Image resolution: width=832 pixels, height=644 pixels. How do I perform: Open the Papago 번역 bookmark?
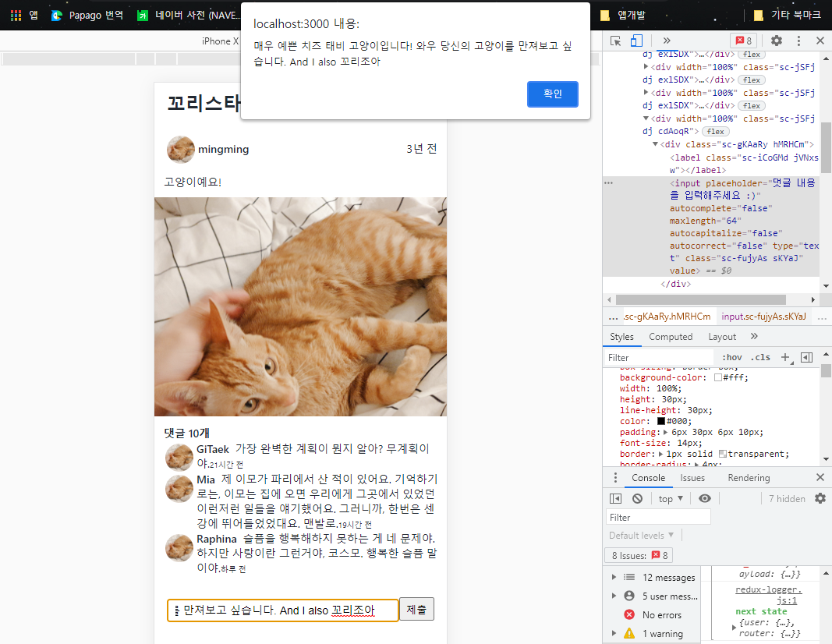(x=87, y=16)
